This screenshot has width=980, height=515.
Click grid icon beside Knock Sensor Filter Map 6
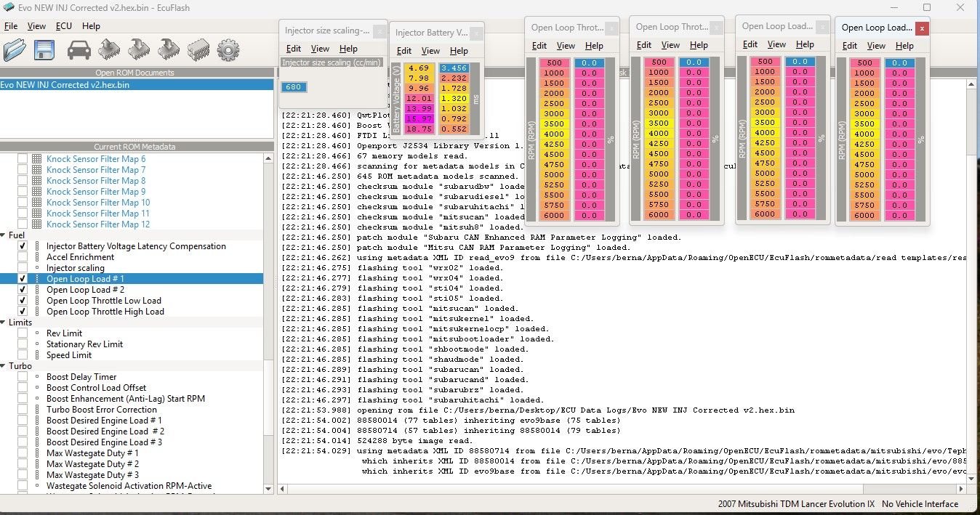[37, 159]
